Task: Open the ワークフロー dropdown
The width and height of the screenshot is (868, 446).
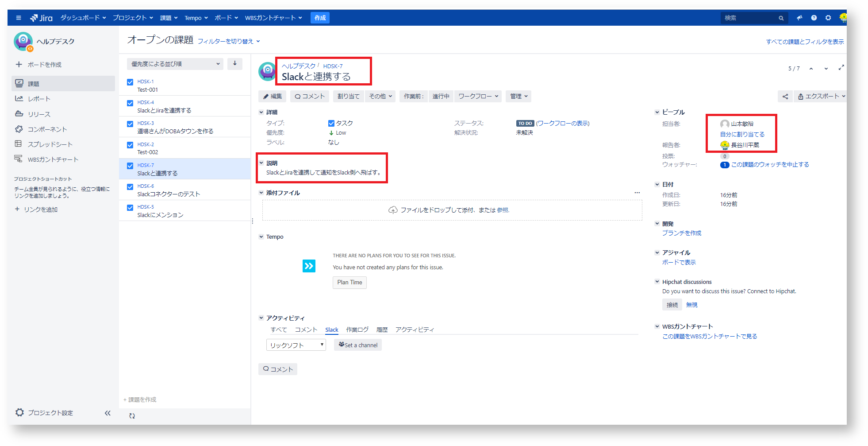Action: click(x=478, y=96)
